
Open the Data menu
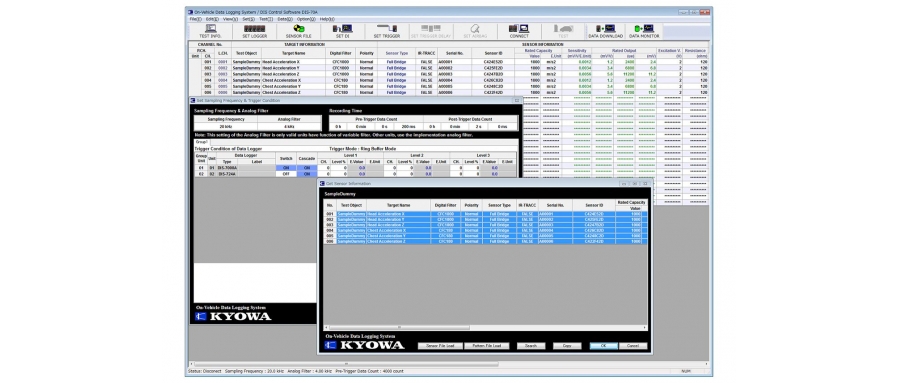tap(284, 19)
